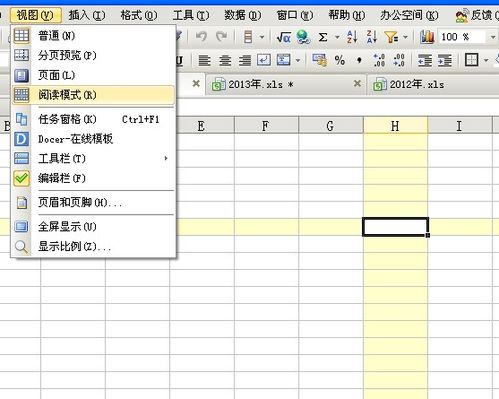Expand the zoom percentage dropdown
Image resolution: width=499 pixels, height=399 pixels.
coord(493,37)
